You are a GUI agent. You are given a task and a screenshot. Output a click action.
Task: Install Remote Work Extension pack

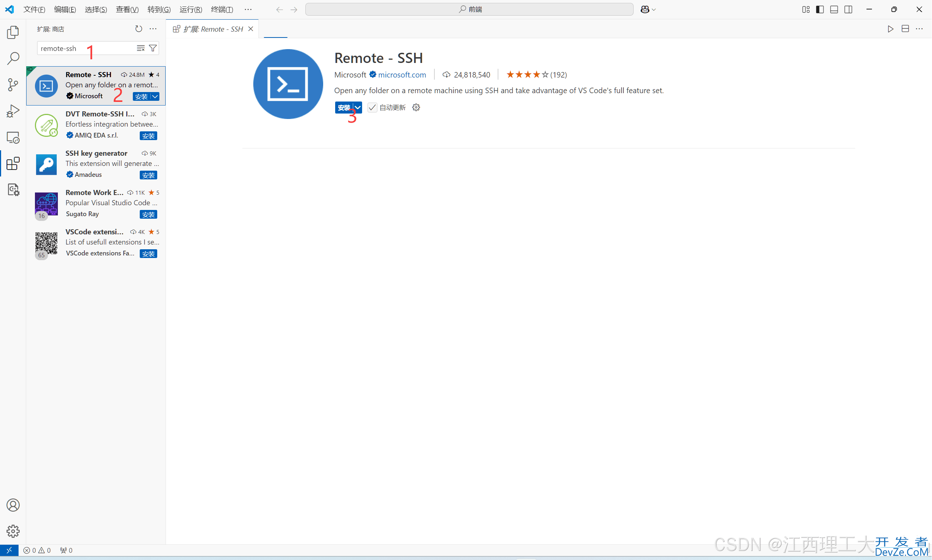point(148,214)
